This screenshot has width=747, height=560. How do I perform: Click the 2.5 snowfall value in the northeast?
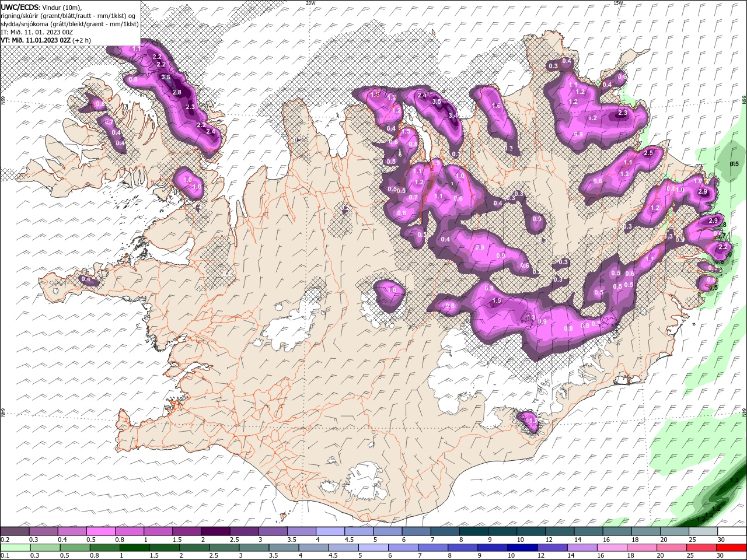[x=648, y=153]
